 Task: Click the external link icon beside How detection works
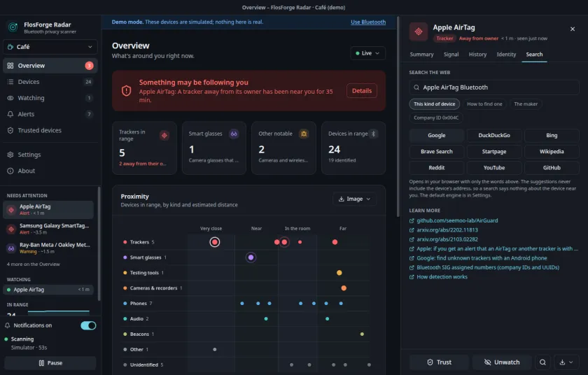(412, 277)
